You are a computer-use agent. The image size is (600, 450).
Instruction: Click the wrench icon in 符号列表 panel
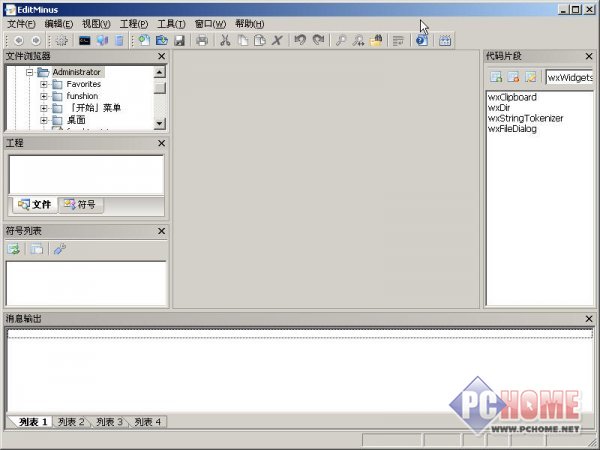point(60,249)
